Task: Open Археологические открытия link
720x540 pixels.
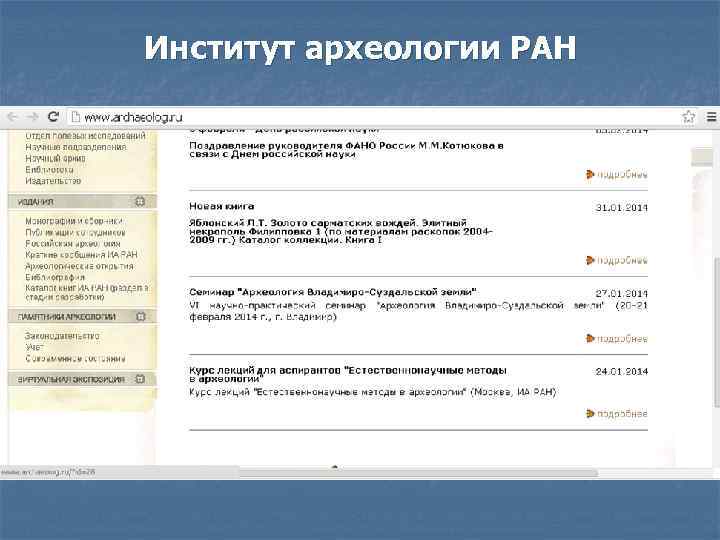Action: click(79, 266)
